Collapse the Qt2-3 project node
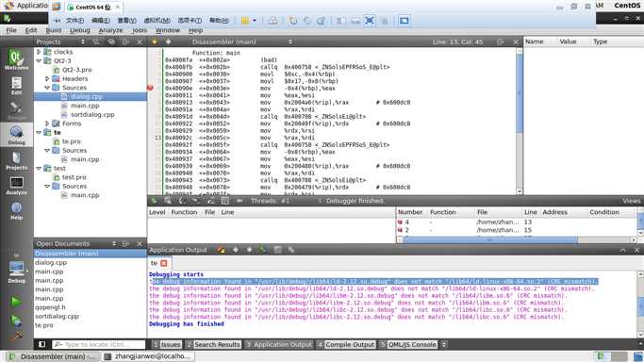Viewport: 644px width, 362px height. coord(39,60)
